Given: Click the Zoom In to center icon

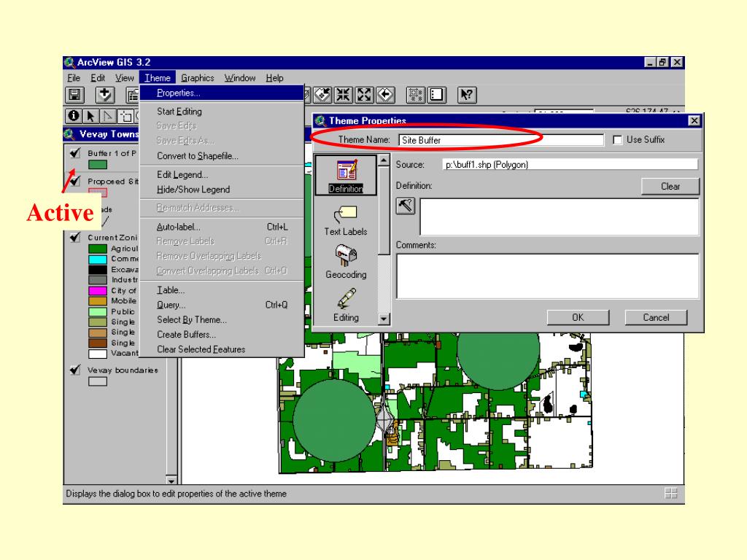Looking at the screenshot, I should click(x=343, y=96).
